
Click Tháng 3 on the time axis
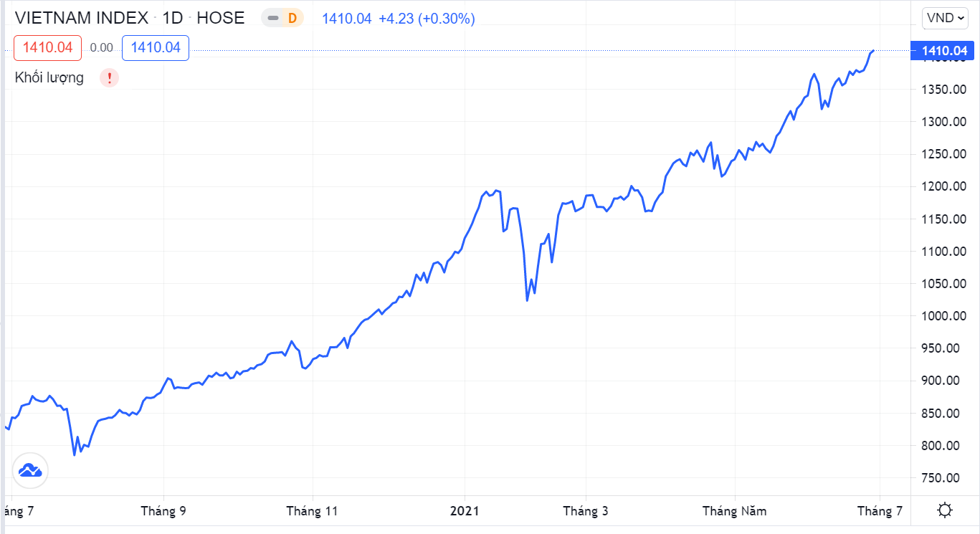coord(585,511)
